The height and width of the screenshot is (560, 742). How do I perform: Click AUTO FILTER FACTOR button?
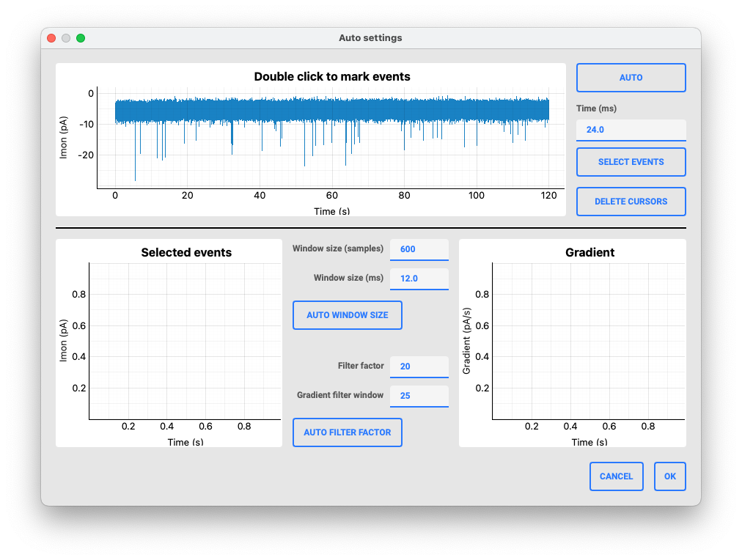click(x=348, y=432)
